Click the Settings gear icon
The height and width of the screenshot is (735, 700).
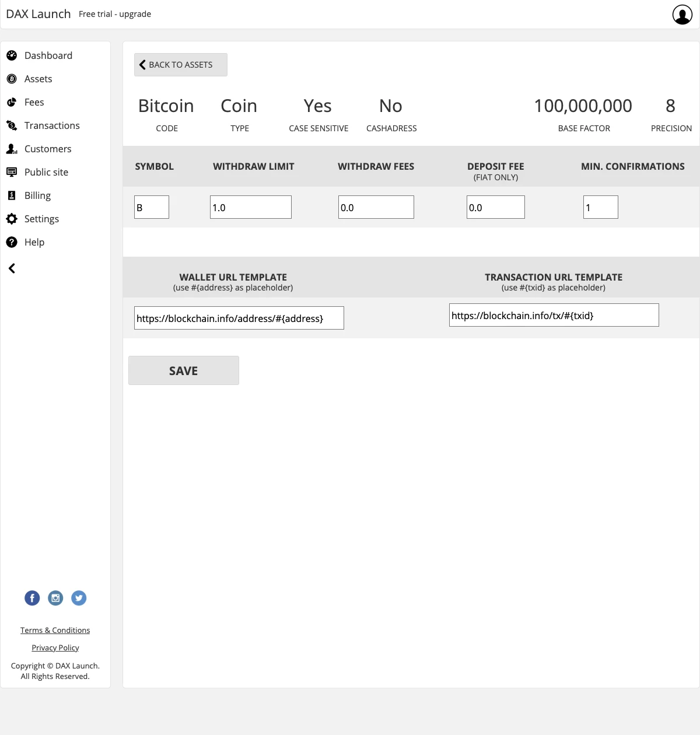pos(12,219)
